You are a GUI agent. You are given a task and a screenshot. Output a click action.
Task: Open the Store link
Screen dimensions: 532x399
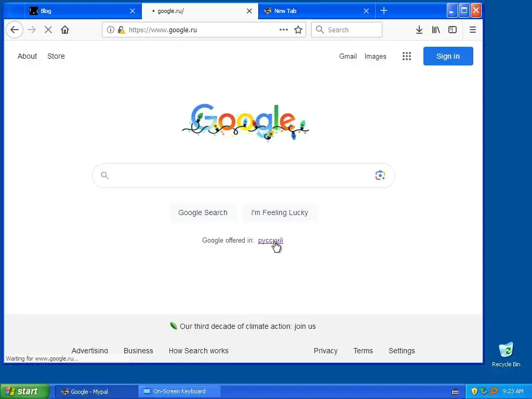56,56
